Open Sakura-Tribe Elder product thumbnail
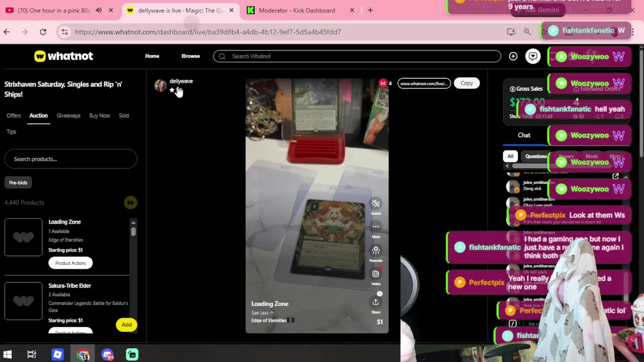 tap(24, 301)
